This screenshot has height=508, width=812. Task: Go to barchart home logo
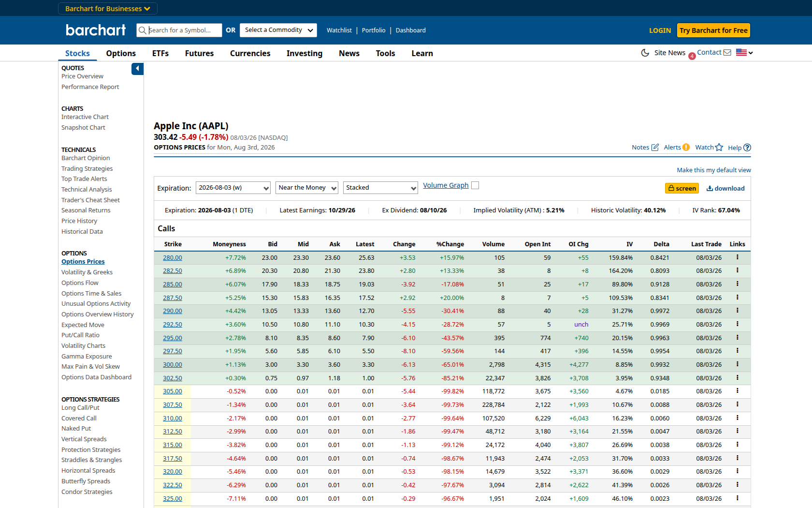[x=96, y=30]
